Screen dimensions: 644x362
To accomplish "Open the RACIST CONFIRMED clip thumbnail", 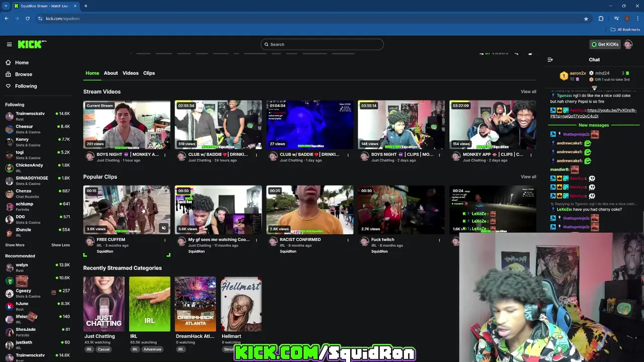I will click(310, 210).
